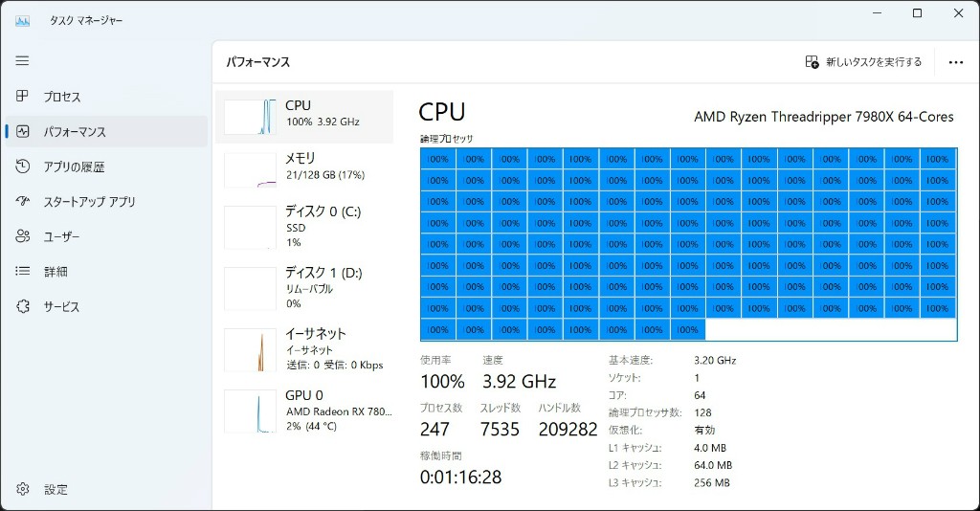Click the スタートアップ アプリ icon
The height and width of the screenshot is (511, 980).
pos(23,202)
